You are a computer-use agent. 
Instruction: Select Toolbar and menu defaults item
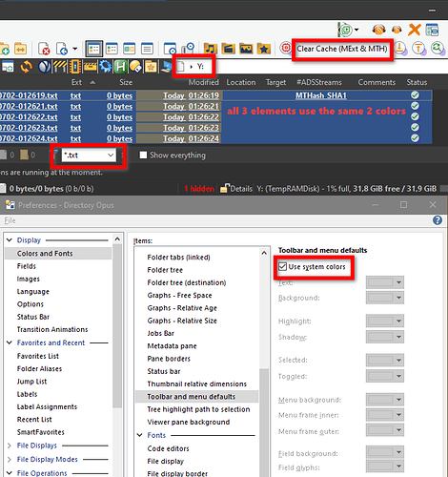coord(196,397)
